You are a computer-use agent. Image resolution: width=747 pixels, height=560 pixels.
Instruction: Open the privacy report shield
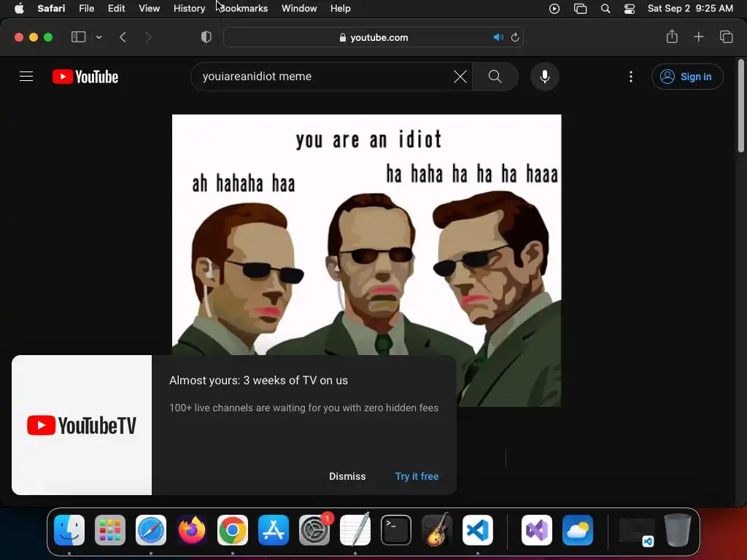(206, 37)
